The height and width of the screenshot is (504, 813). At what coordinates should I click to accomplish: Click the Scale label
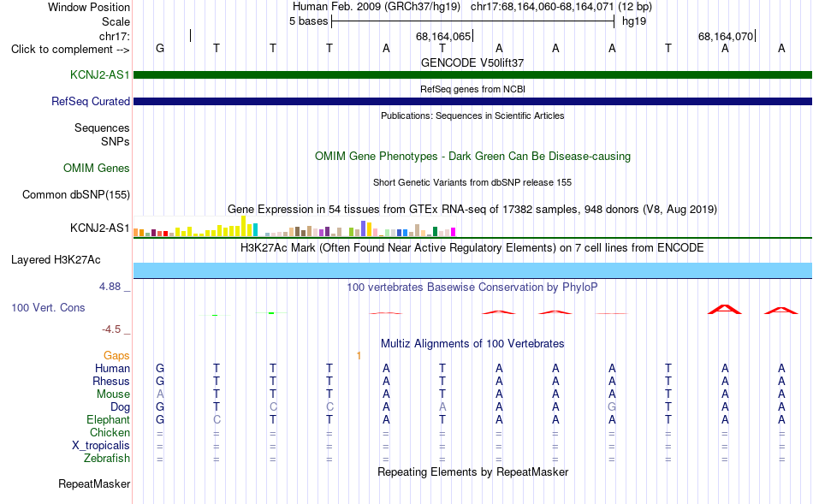tap(116, 21)
